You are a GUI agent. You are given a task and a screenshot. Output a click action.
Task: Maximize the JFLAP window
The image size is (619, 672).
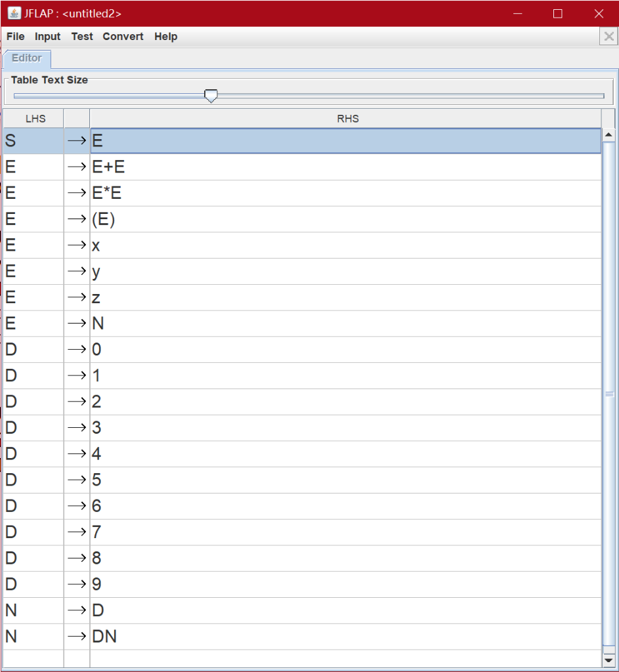tap(558, 14)
